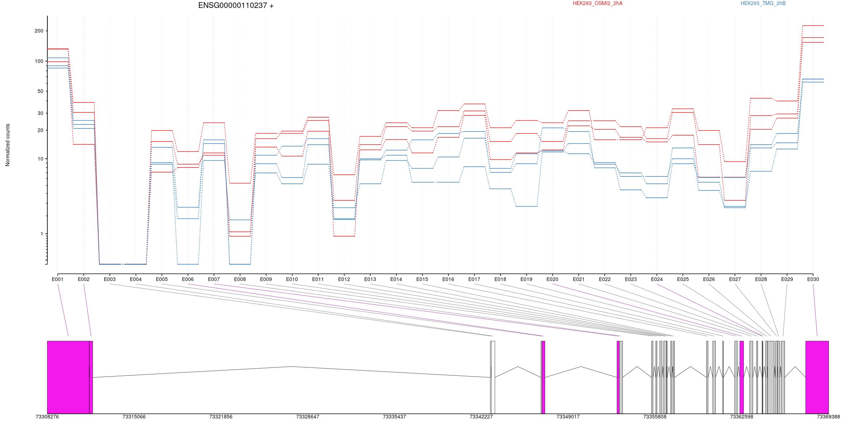Click y-axis tick value 50

point(40,92)
